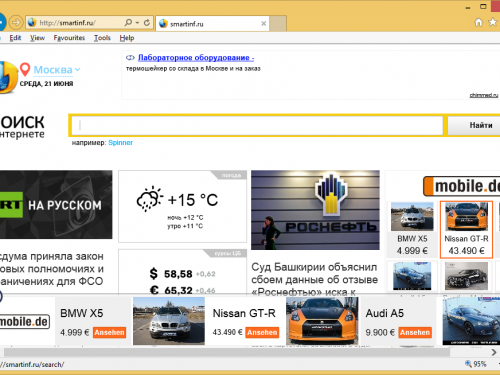Click the red location pin icon

[25, 69]
